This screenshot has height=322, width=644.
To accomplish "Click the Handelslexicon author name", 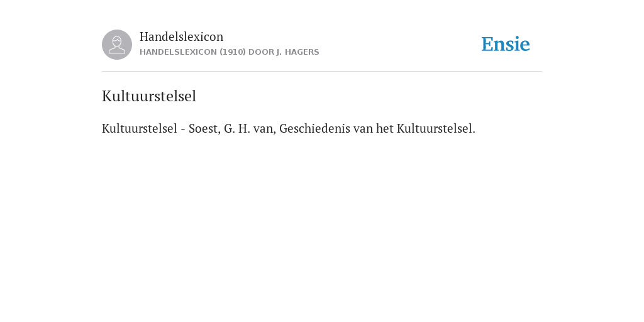I will click(x=182, y=36).
